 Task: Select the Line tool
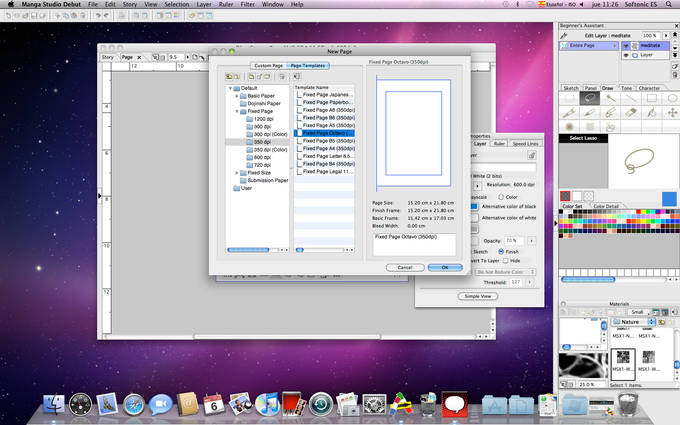pos(631,98)
